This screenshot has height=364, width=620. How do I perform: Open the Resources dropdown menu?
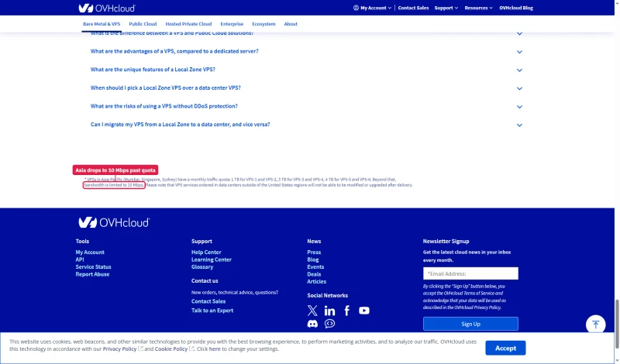tap(478, 8)
